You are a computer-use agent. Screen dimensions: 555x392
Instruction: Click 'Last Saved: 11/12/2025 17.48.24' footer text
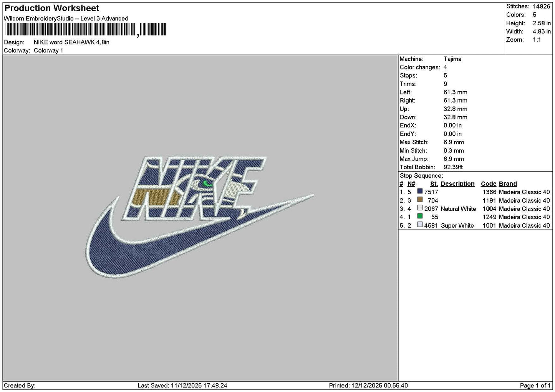[x=182, y=385]
